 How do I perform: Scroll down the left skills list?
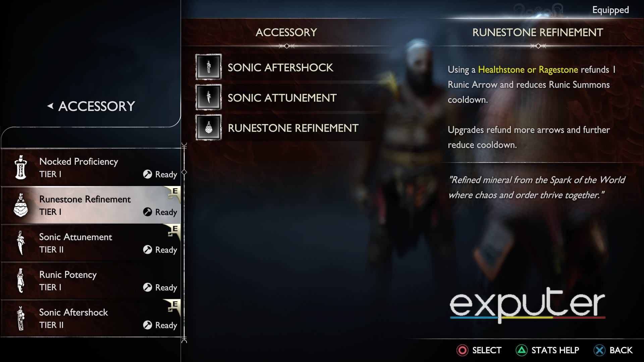pyautogui.click(x=183, y=340)
